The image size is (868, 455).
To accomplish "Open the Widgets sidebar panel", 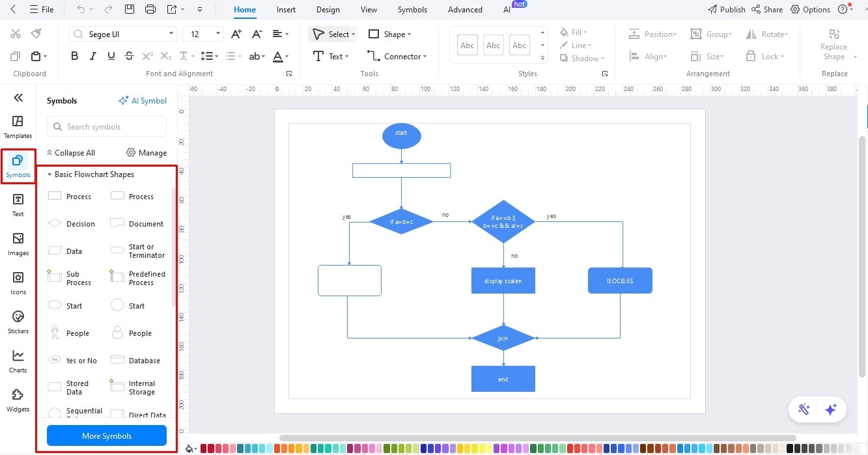I will 18,400.
